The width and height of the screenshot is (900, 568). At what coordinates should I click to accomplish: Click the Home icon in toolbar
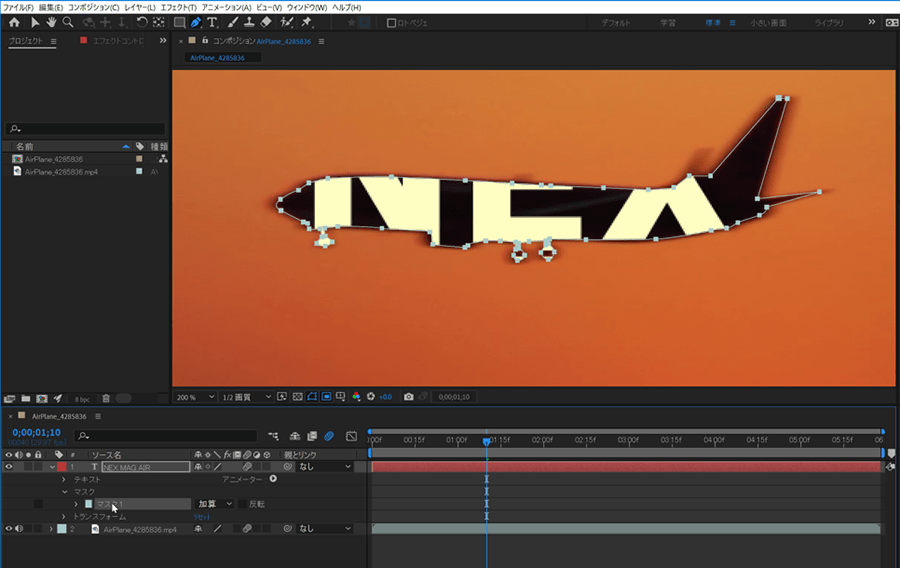[14, 22]
